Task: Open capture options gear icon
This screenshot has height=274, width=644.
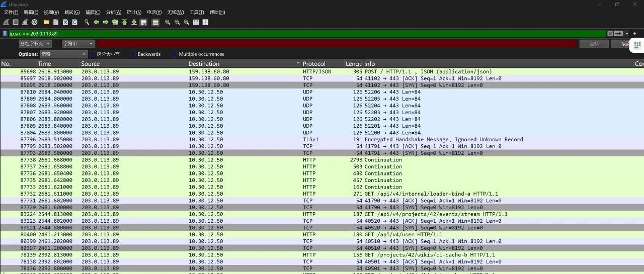Action: (34, 22)
